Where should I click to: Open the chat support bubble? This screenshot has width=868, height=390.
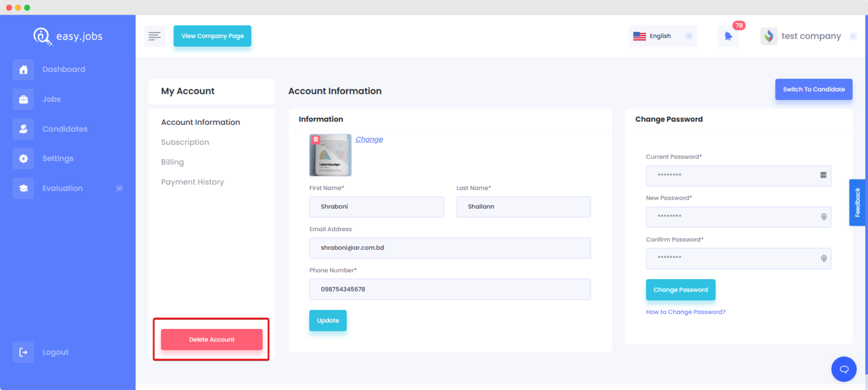[x=844, y=369]
